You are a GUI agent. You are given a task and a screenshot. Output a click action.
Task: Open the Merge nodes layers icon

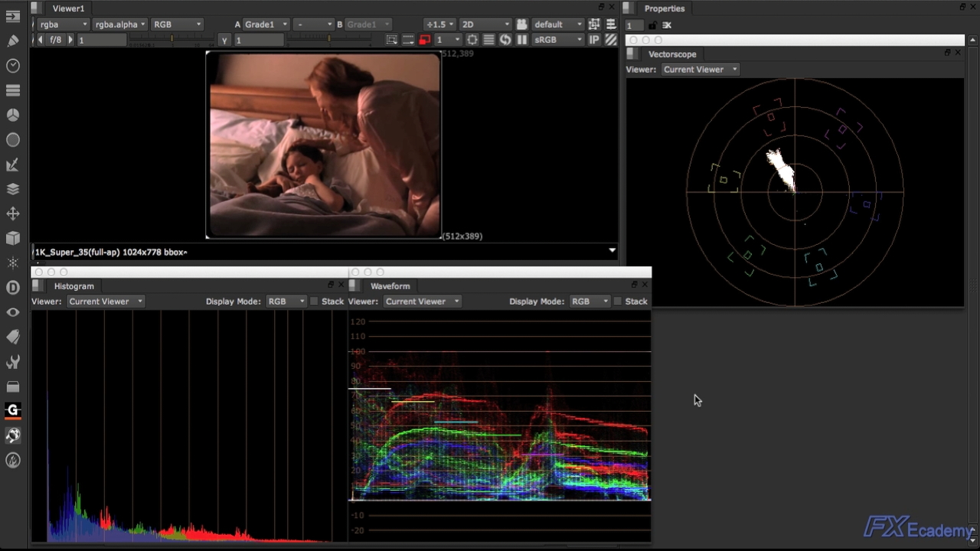coord(13,189)
